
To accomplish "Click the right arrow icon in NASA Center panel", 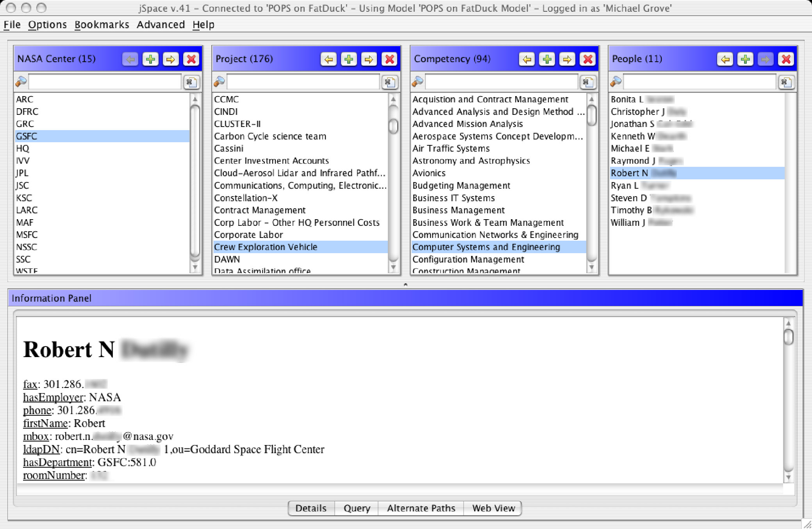I will pyautogui.click(x=171, y=59).
